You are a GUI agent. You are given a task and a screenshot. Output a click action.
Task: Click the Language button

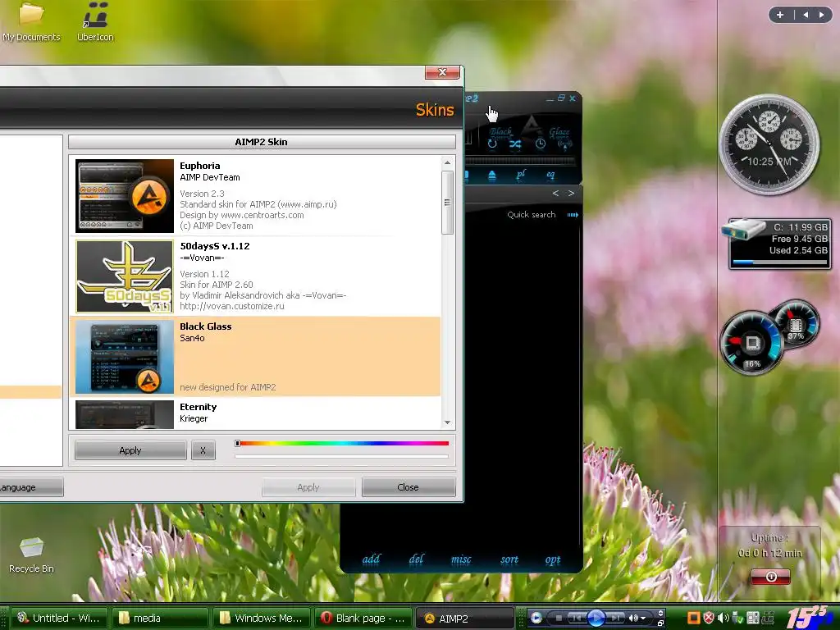[31, 487]
